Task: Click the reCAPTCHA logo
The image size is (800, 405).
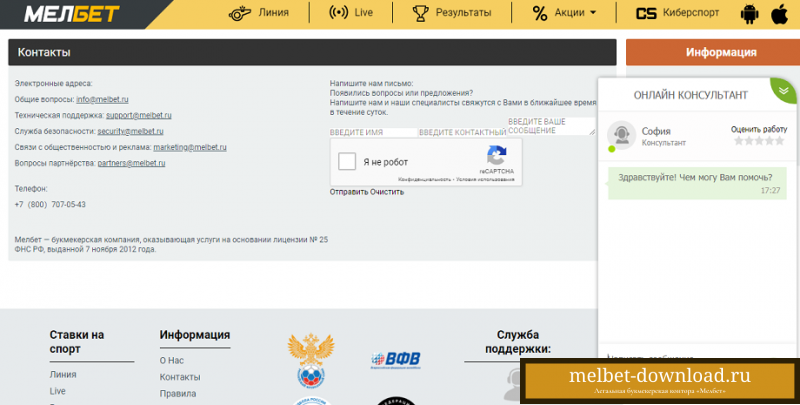Action: point(496,156)
